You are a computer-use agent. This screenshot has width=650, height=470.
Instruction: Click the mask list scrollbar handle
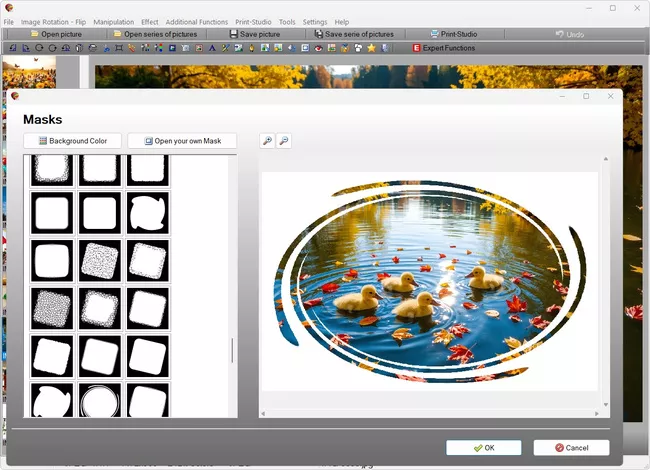[232, 351]
